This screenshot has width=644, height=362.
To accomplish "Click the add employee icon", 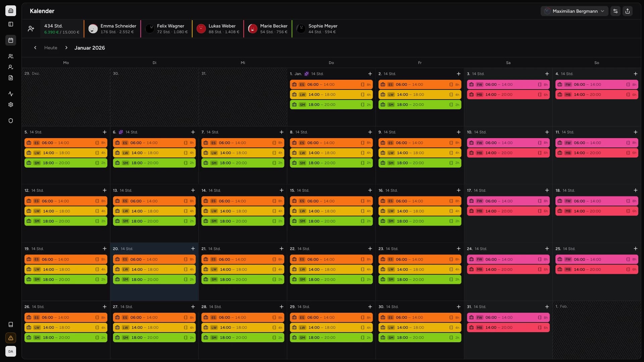I will (31, 29).
